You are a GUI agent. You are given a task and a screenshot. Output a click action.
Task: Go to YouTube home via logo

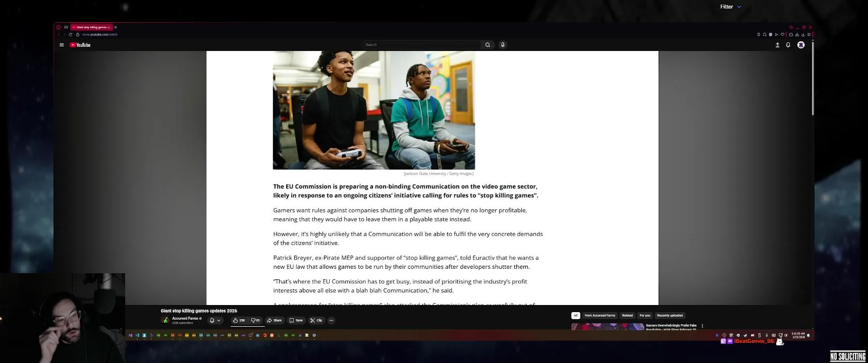coord(80,45)
